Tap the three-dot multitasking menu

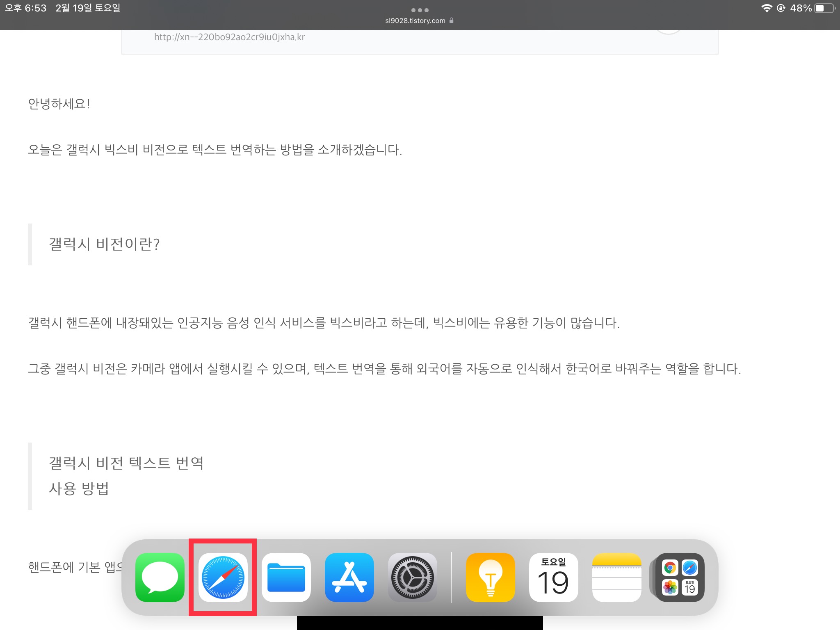pos(420,10)
